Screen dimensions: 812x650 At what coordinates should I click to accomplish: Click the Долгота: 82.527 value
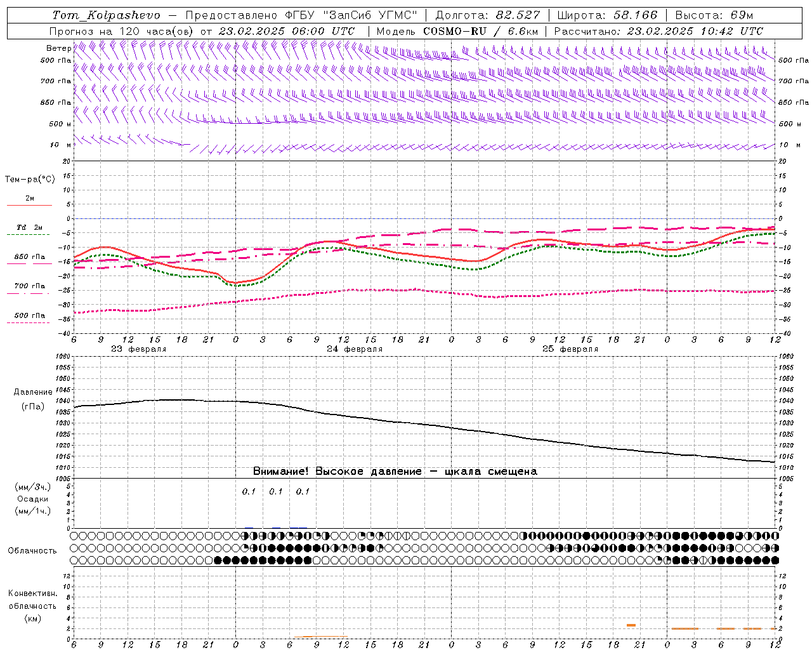pyautogui.click(x=488, y=15)
